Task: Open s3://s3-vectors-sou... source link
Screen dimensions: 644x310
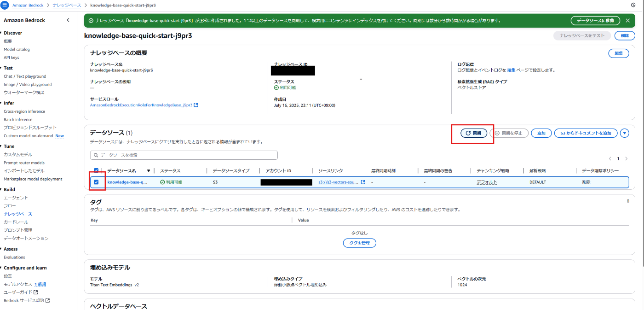Action: click(x=338, y=182)
